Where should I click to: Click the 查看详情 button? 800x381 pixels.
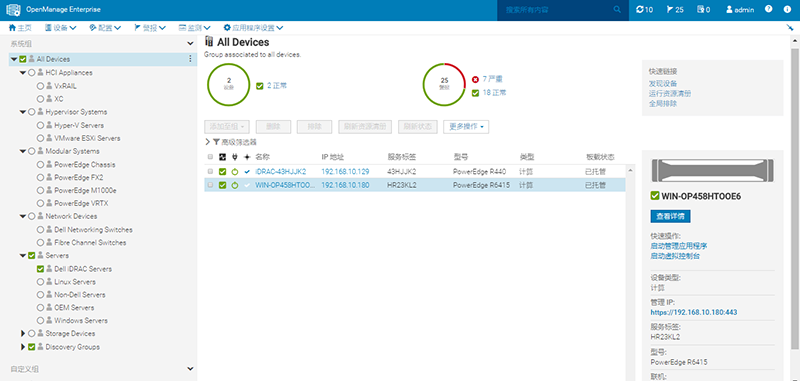click(670, 216)
